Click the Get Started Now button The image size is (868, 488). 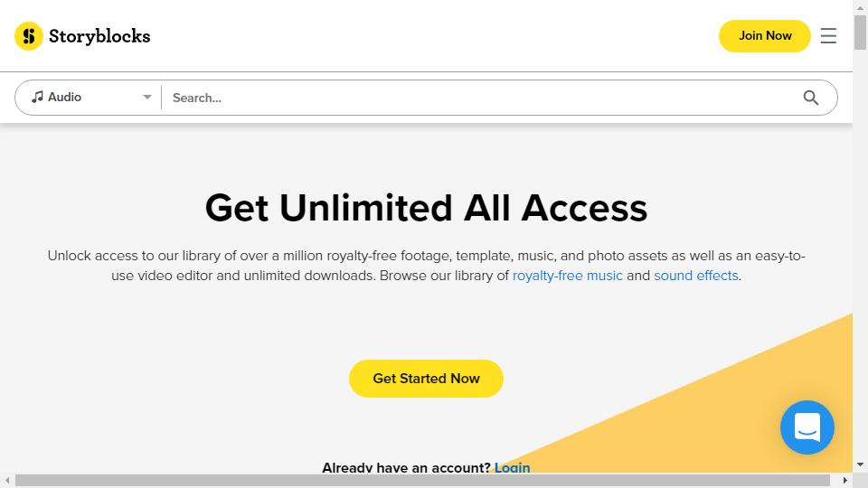[426, 379]
